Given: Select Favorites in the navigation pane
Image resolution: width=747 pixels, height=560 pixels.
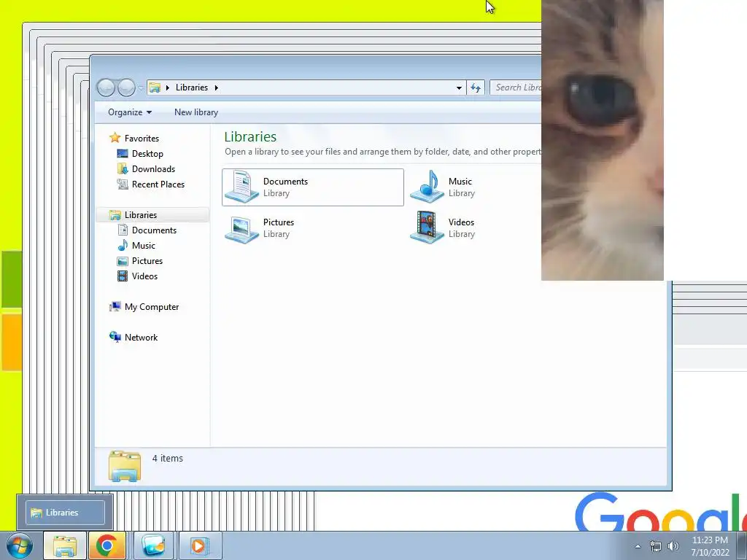Looking at the screenshot, I should 142,138.
